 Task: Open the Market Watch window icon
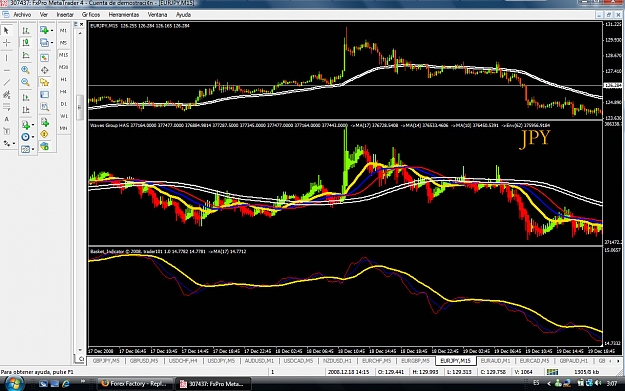pos(45,58)
